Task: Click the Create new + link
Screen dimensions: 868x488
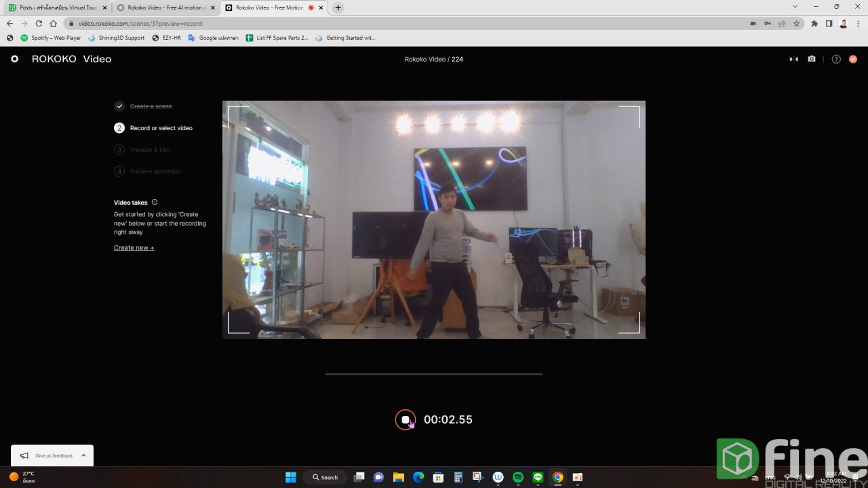Action: [134, 247]
